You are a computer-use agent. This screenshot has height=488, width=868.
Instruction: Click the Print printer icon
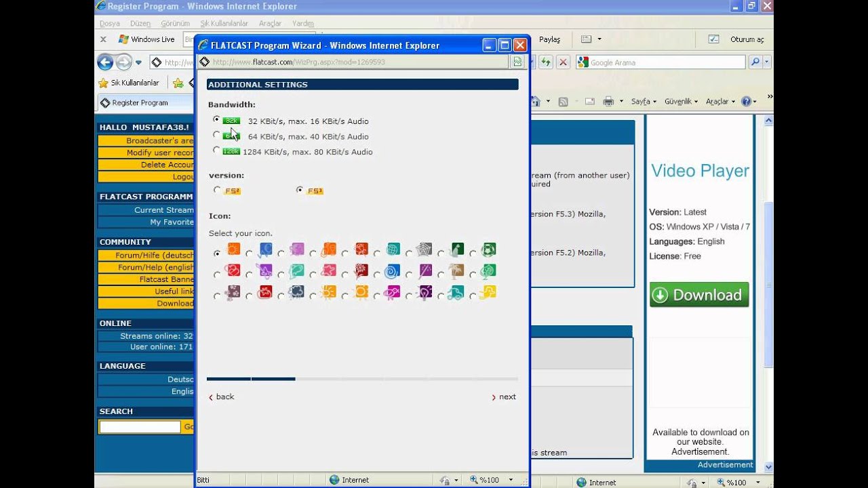pos(608,102)
